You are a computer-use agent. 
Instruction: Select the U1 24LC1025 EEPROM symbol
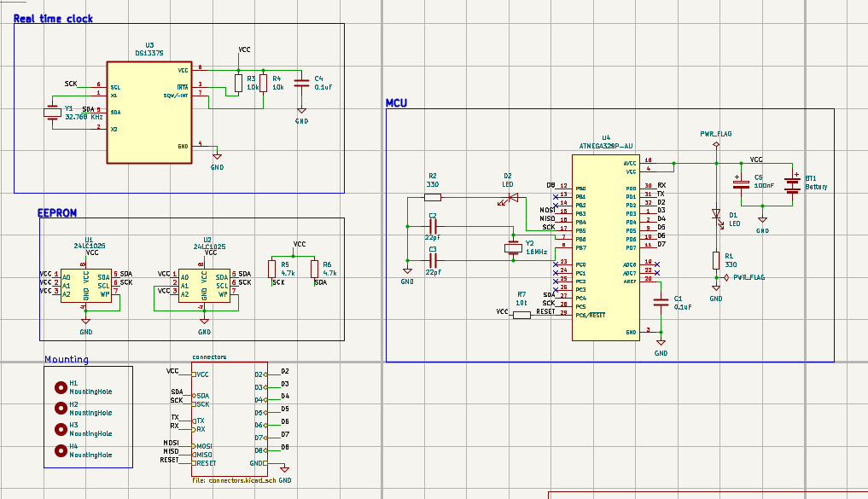click(x=86, y=286)
